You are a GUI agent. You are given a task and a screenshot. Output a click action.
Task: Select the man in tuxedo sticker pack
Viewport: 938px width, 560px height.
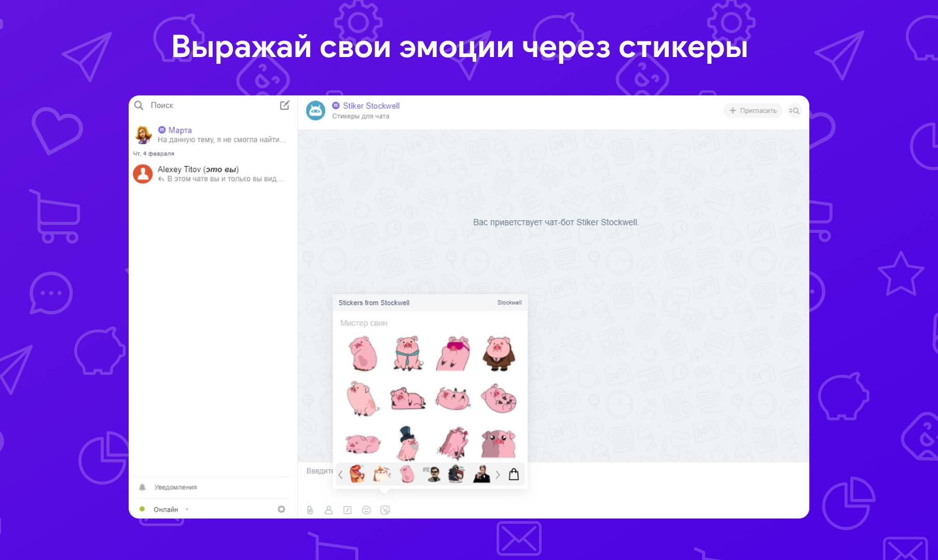[x=481, y=474]
